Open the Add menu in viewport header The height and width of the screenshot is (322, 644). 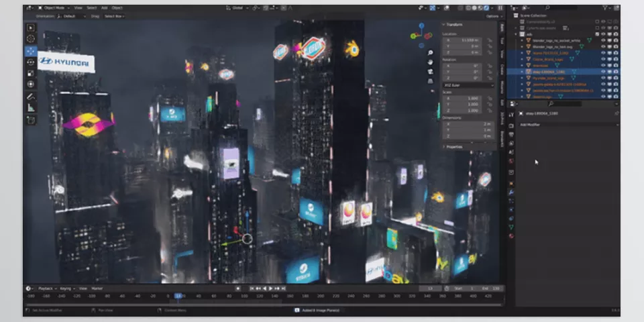point(105,8)
